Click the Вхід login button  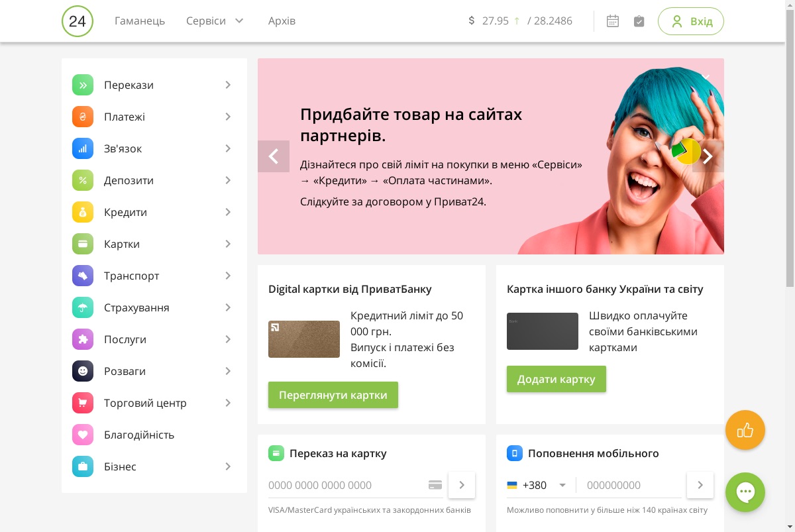[691, 21]
